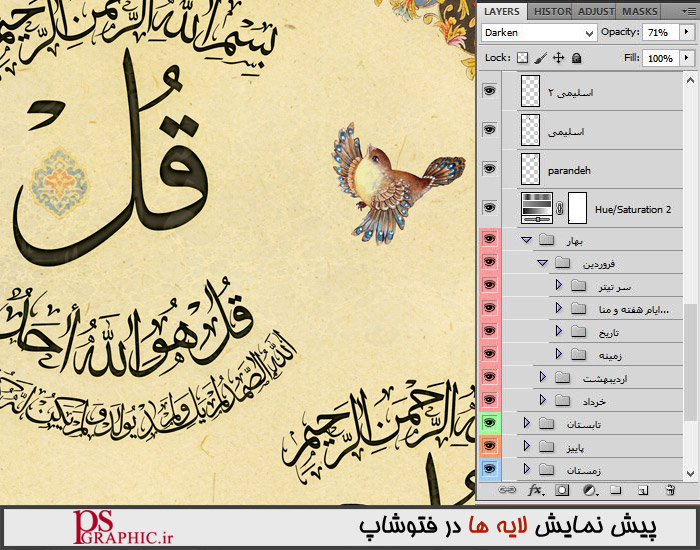Click the Hue/Saturation 2 white mask thumbnail

coord(577,208)
